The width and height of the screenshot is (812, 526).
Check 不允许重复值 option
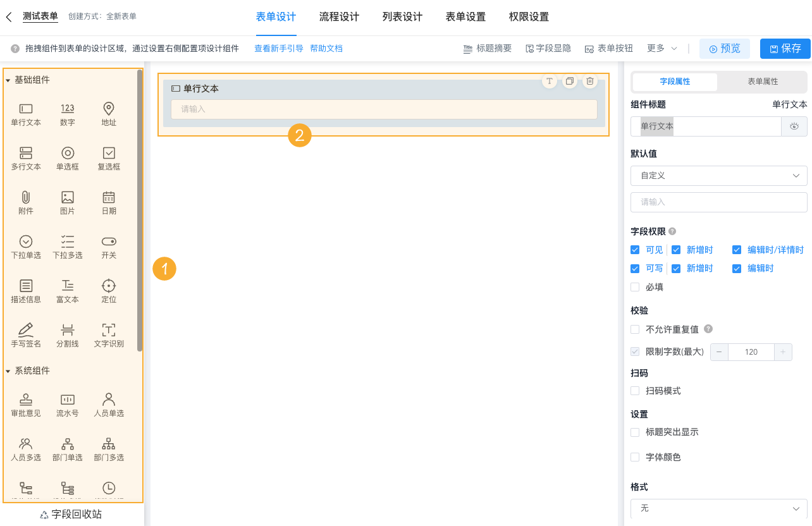(635, 329)
